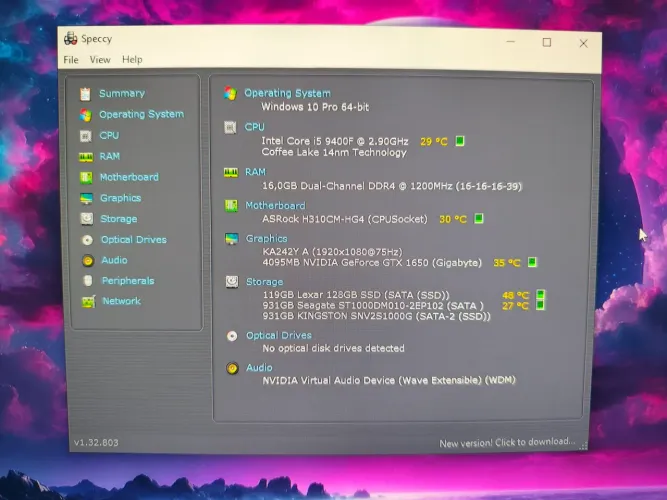Click the '16,0GB Dual-Channel DDR4' RAM line

(392, 186)
